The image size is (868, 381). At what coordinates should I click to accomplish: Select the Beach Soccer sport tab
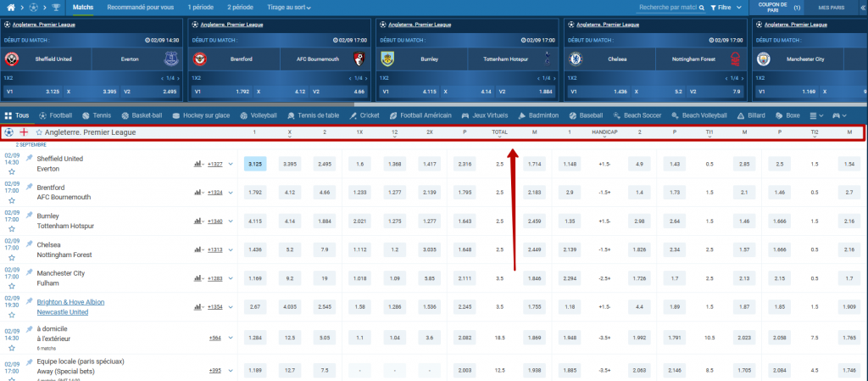637,115
